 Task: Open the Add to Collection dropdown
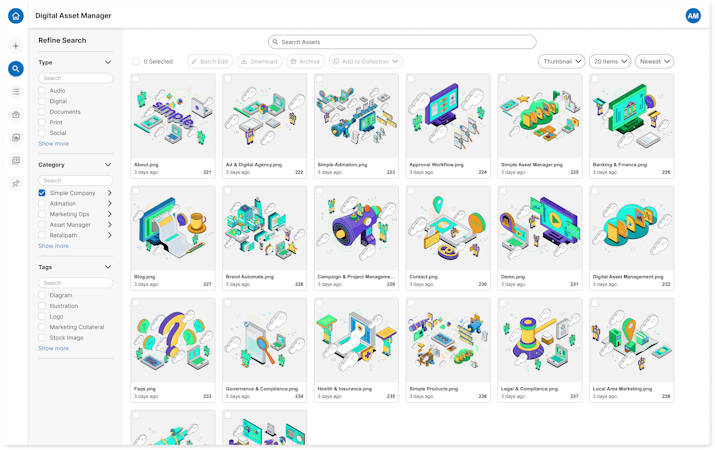pos(365,62)
